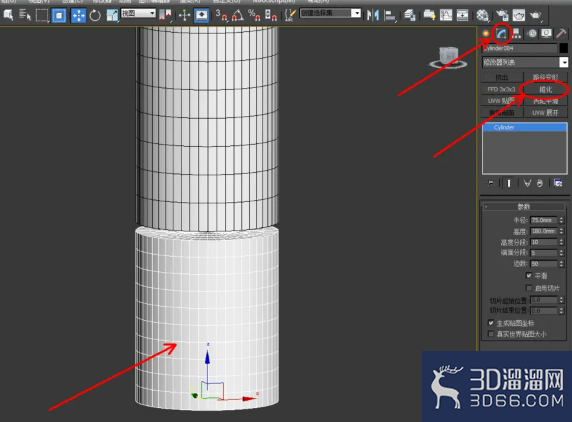Click the Cylinder004 object name field
The image size is (572, 422).
click(519, 48)
